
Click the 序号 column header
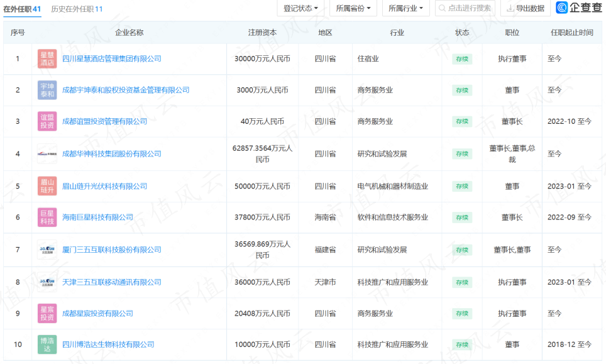click(18, 33)
